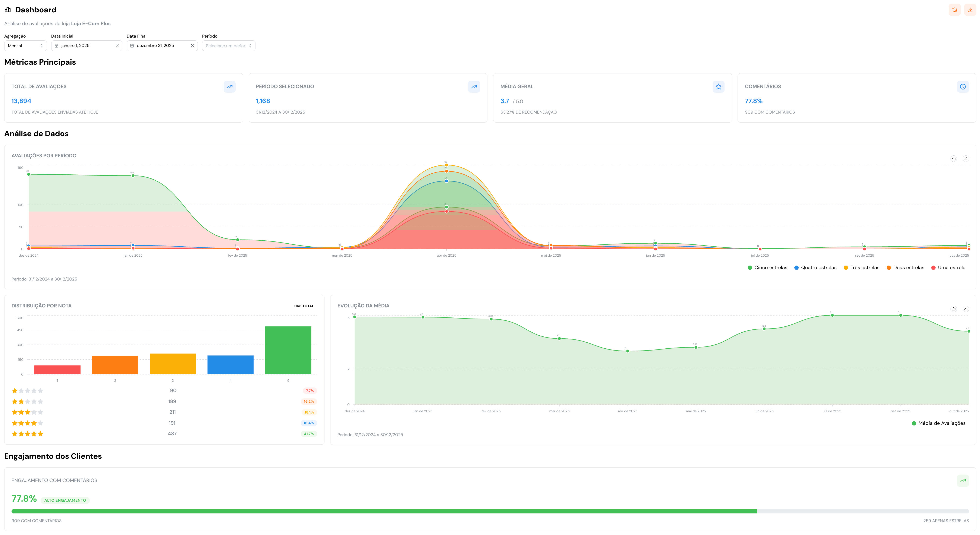Screen dimensions: 980x535
Task: Click the green five-star distribution bar
Action: coord(288,350)
